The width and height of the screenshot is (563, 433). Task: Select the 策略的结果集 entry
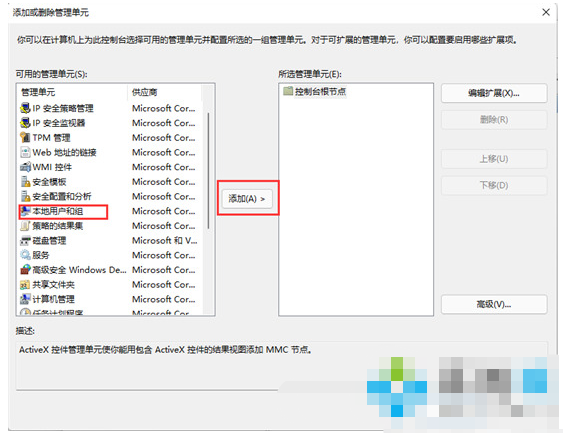[109, 226]
